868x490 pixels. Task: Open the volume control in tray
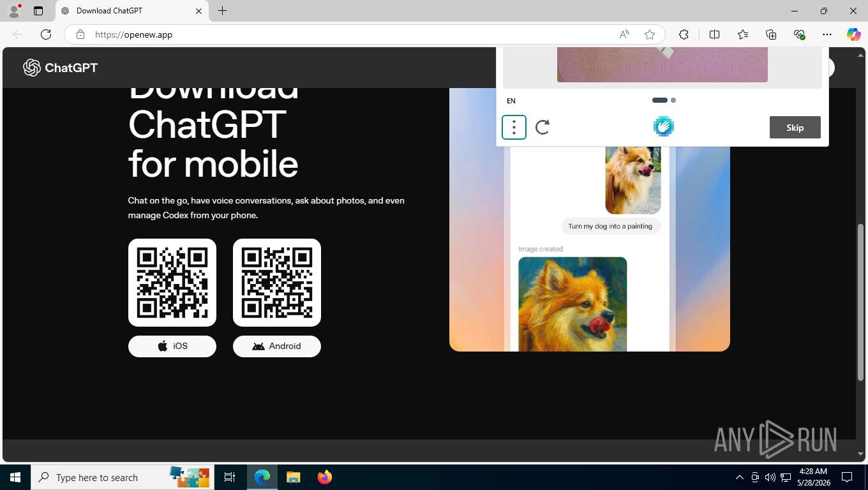[x=770, y=477]
